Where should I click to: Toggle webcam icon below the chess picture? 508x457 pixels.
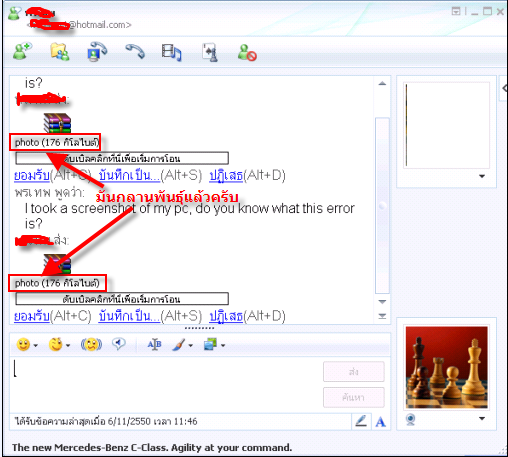pos(411,419)
